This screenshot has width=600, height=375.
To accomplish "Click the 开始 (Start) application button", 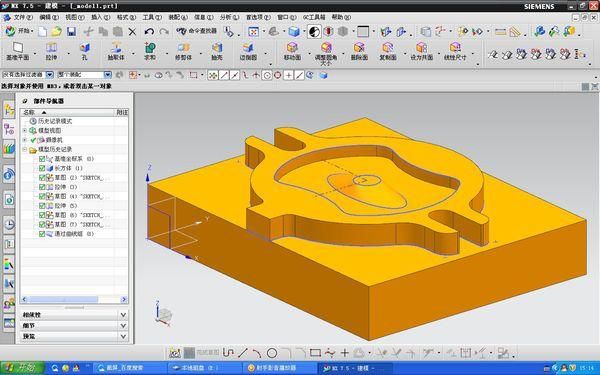I will pos(18,31).
